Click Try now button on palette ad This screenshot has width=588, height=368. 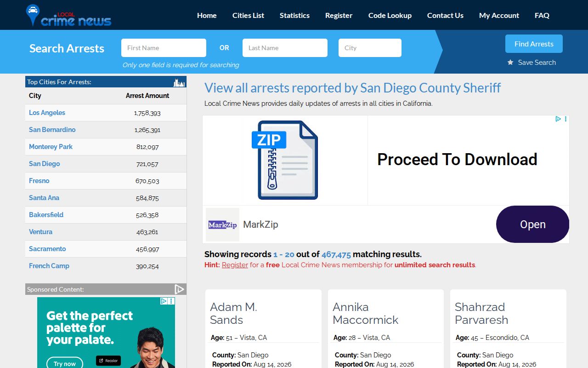[x=65, y=363]
